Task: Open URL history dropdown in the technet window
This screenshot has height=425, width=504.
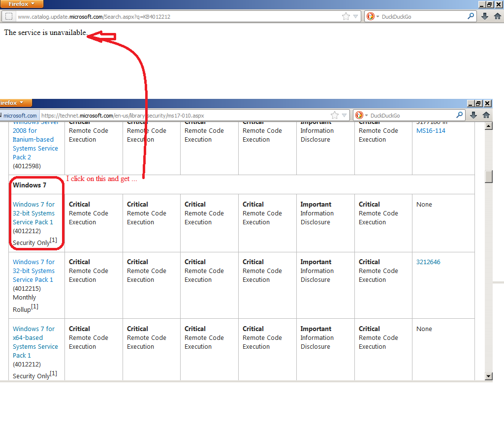Action: [344, 115]
